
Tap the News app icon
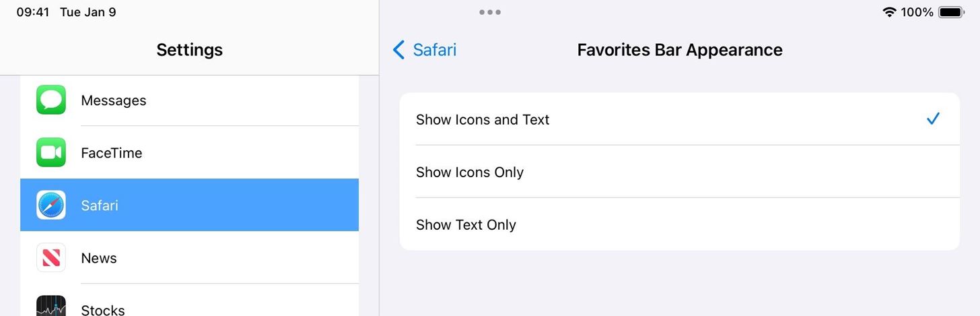point(51,257)
